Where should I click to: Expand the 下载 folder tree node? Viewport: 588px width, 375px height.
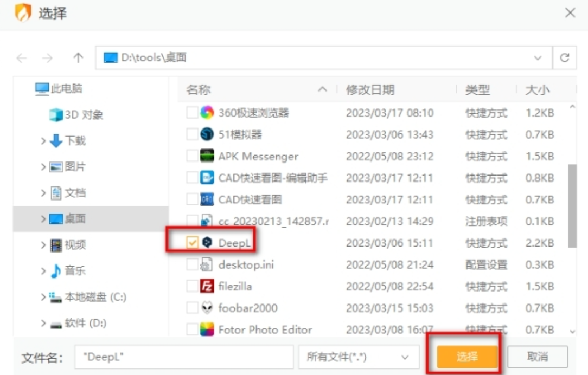(43, 141)
